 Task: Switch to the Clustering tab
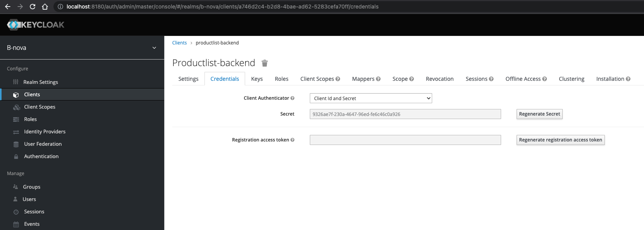click(571, 79)
